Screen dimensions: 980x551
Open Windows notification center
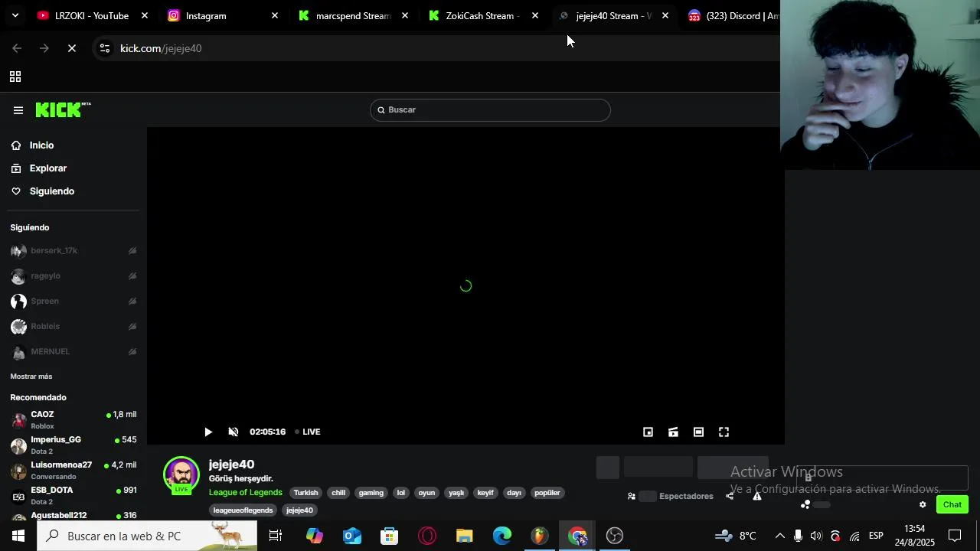[955, 536]
